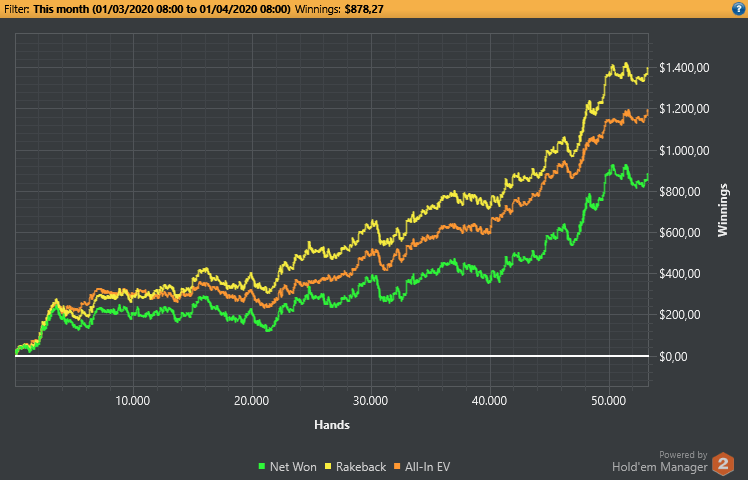Click the Hold'em Manager 2 logo
This screenshot has height=480, width=748.
(x=723, y=464)
